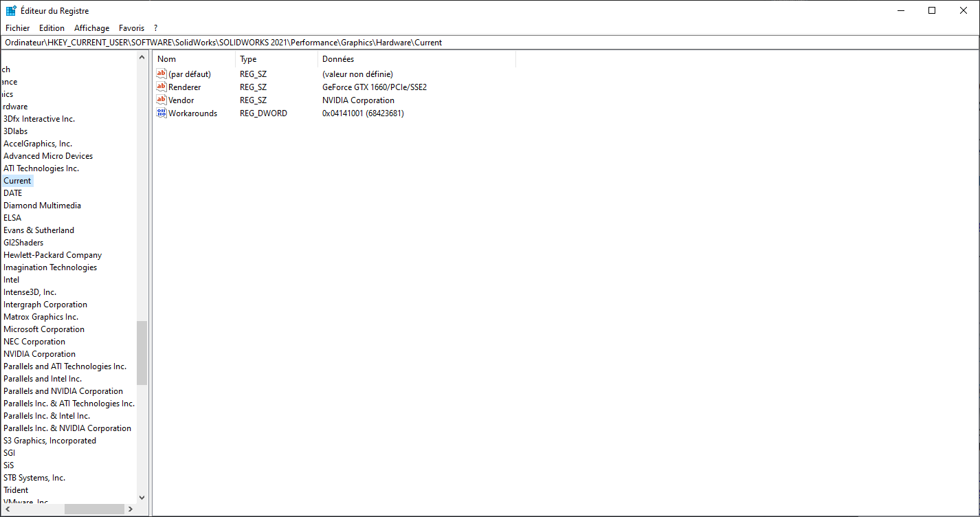The width and height of the screenshot is (980, 517).
Task: Open the ? help menu
Action: (x=156, y=28)
